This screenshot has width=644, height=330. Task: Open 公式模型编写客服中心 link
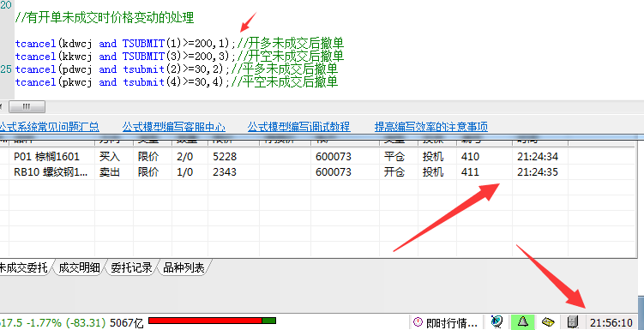coord(174,127)
